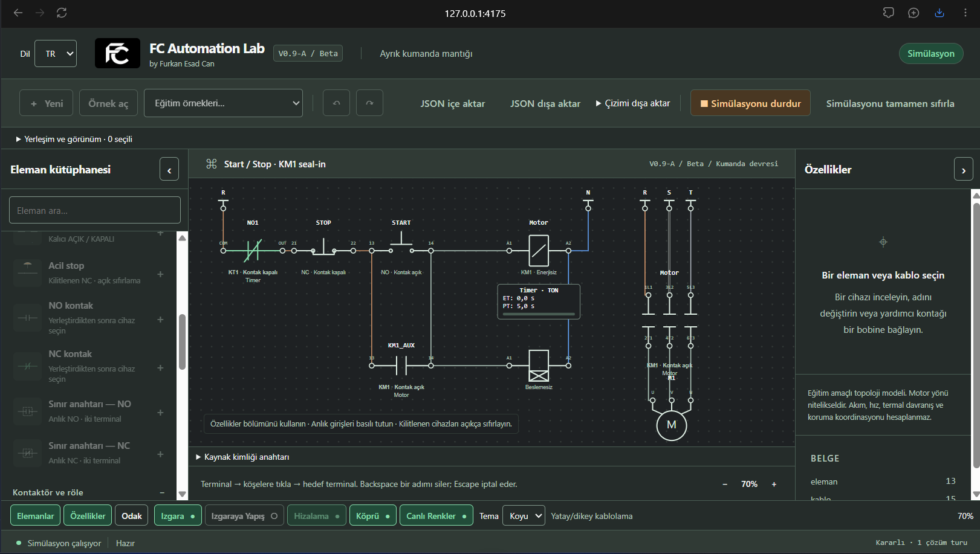Click the Eleman ara search field

tap(95, 210)
